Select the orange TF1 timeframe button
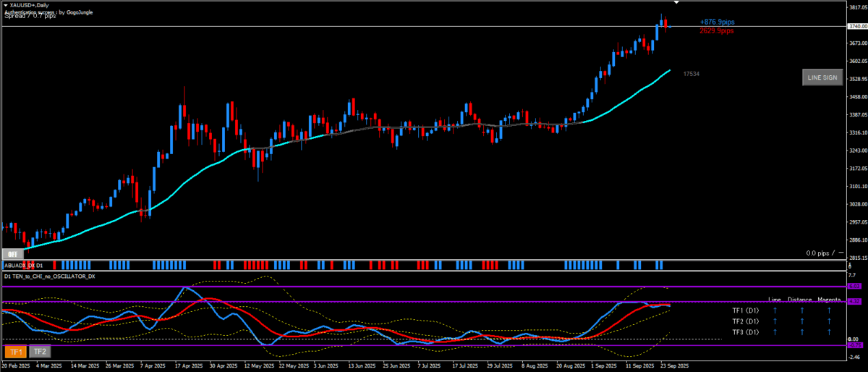The image size is (868, 372). [x=15, y=352]
